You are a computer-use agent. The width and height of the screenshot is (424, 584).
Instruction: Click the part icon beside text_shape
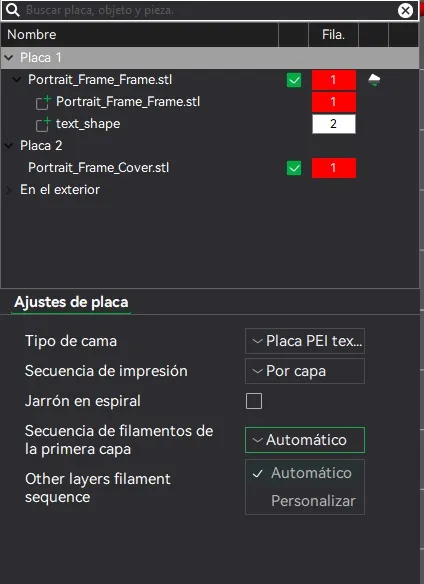tap(43, 124)
